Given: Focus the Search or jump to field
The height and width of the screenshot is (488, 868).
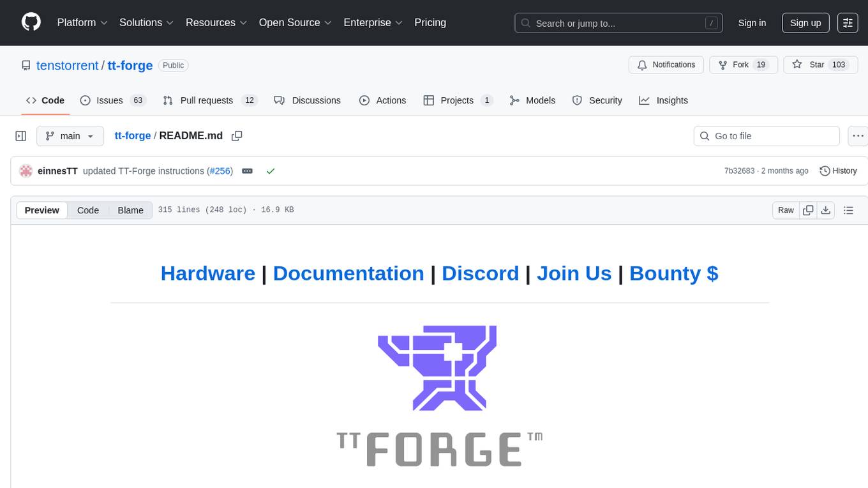Looking at the screenshot, I should (x=618, y=23).
